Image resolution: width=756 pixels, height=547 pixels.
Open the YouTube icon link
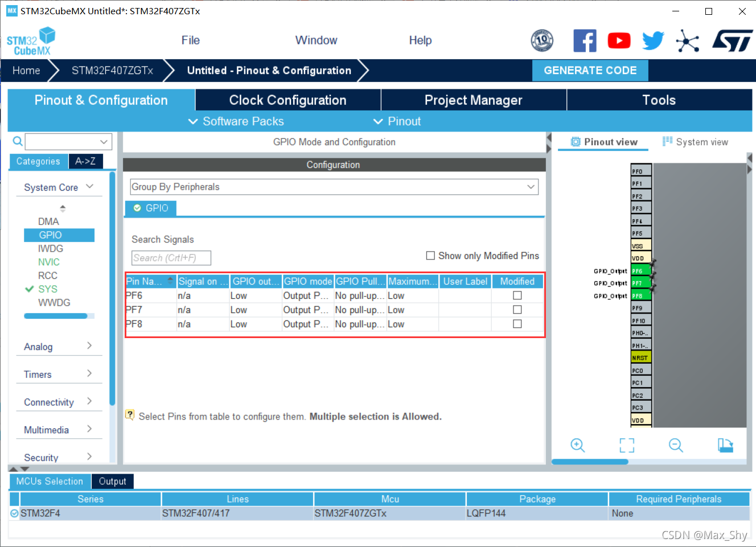point(619,40)
